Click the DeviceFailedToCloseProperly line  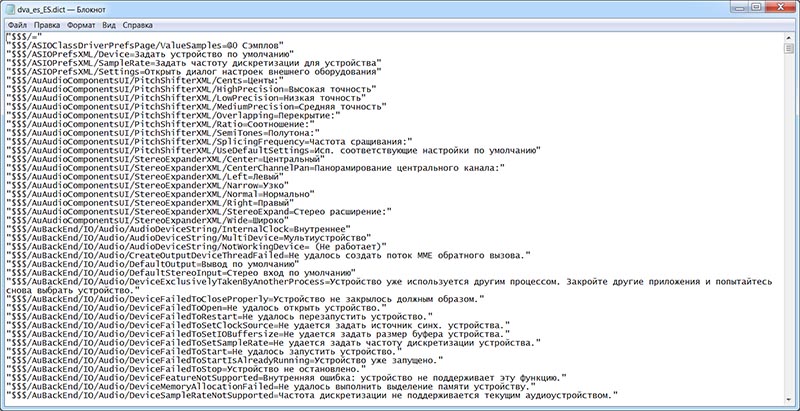244,301
